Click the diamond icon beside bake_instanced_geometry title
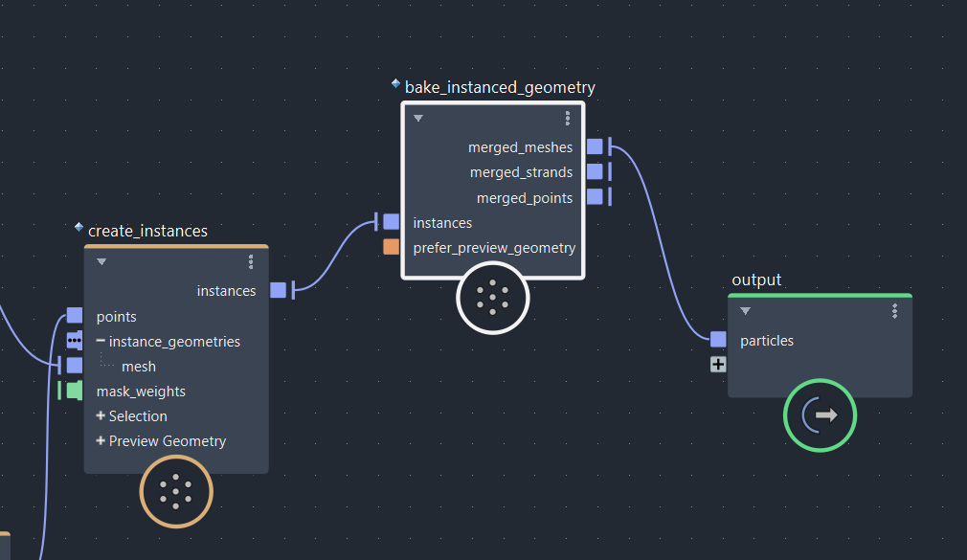Screen dimensions: 967x560 (x=395, y=84)
